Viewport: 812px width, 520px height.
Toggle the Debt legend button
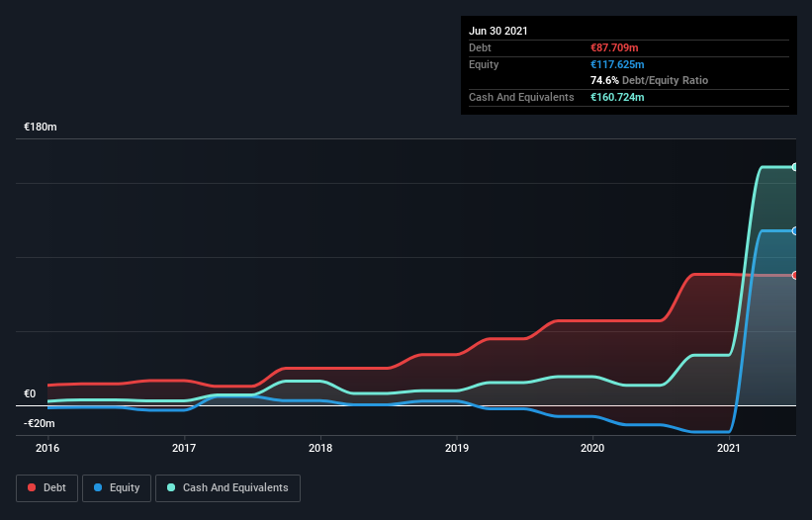pyautogui.click(x=47, y=488)
